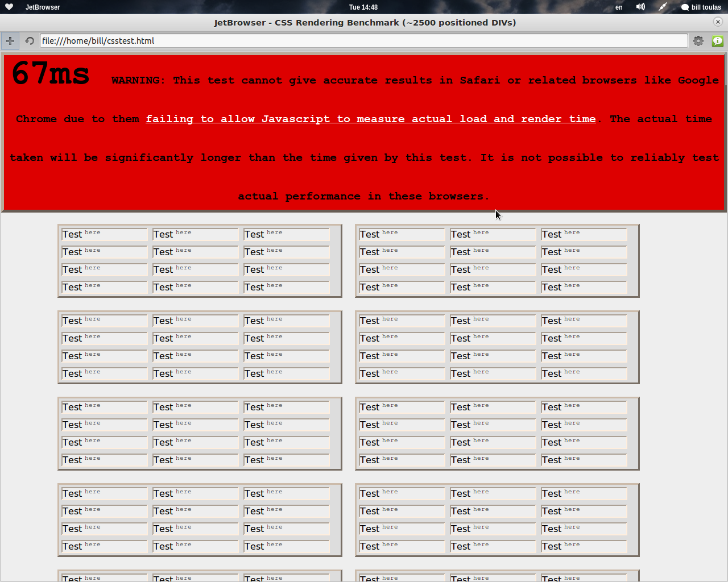Click the network connection tray icon
Screen dimensions: 728x582
(x=663, y=7)
